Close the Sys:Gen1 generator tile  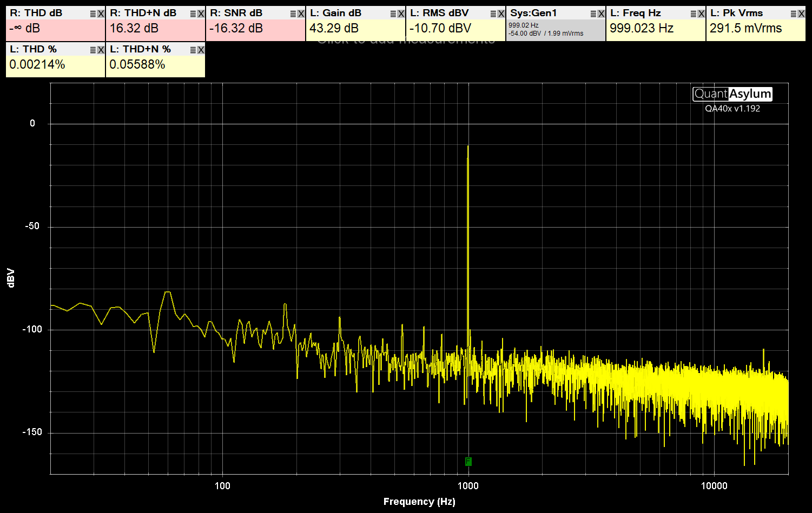coord(601,14)
